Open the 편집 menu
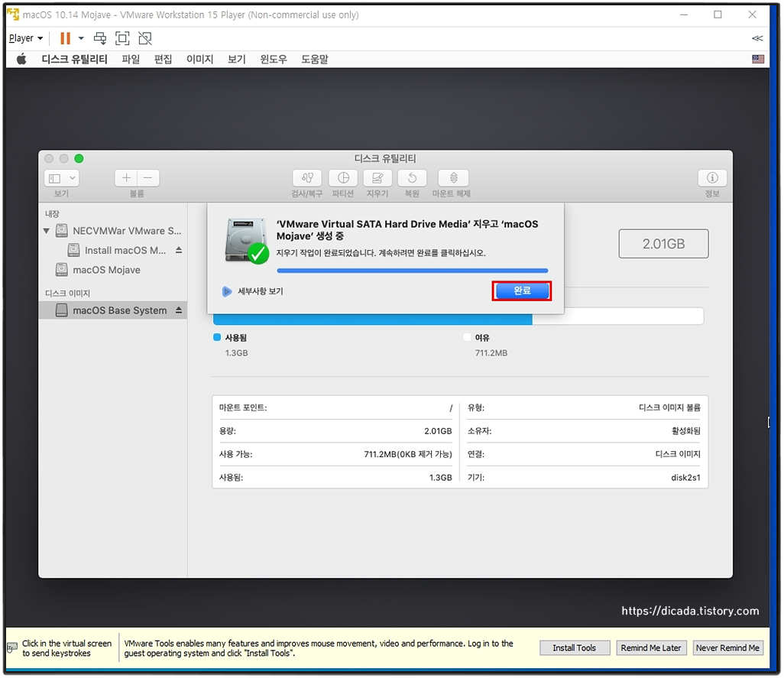This screenshot has height=678, width=784. (163, 60)
